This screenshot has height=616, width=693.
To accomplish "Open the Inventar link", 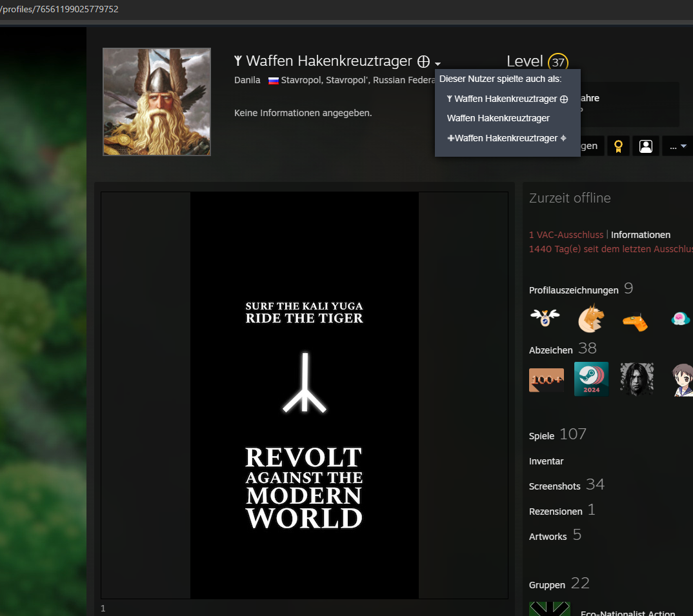I will click(546, 461).
